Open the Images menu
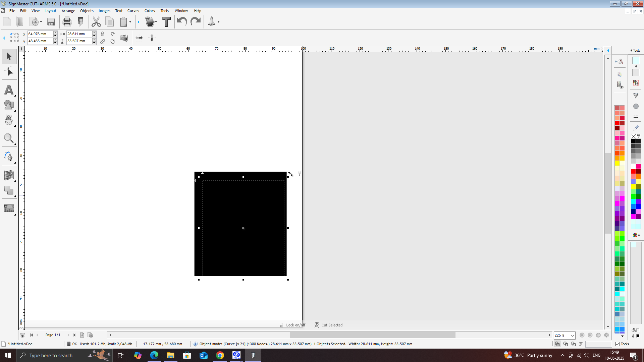644x362 pixels. click(104, 11)
